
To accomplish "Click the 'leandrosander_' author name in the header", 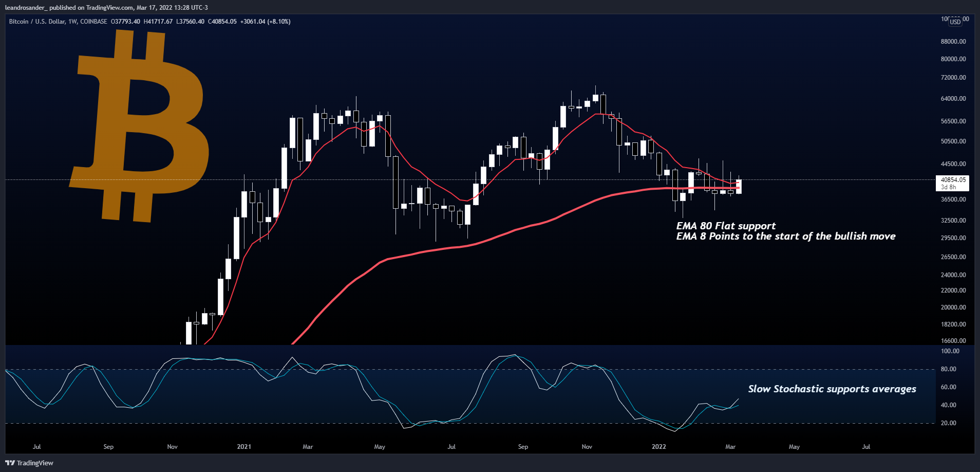I will tap(26, 8).
